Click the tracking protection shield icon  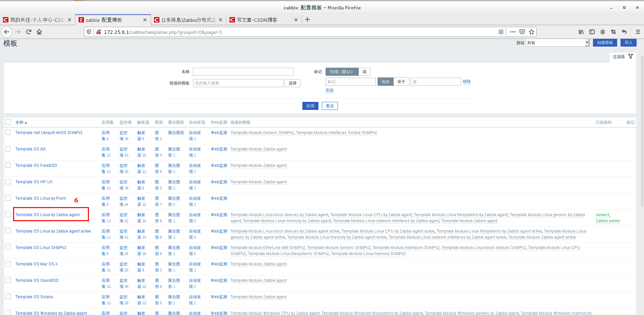pyautogui.click(x=88, y=32)
